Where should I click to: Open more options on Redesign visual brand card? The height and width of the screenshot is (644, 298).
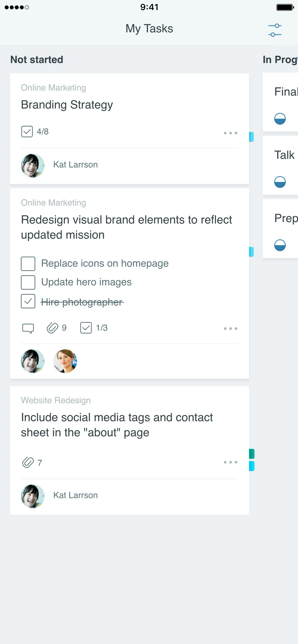click(x=230, y=328)
